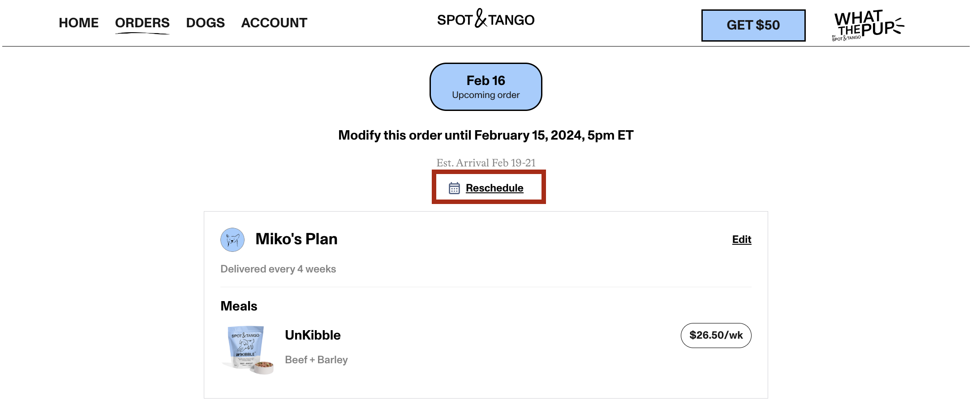980x408 pixels.
Task: Click the Est. Arrival Feb 19-21 text
Action: coord(486,163)
